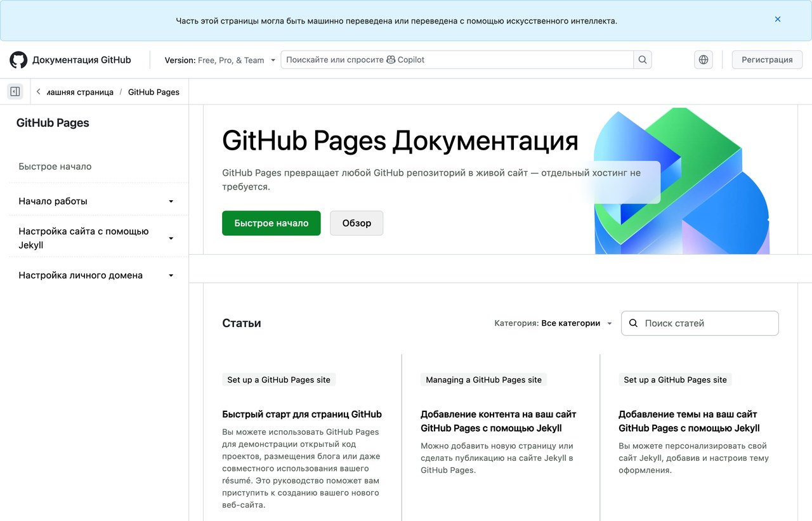Open the домашняя страница breadcrumb link
Viewport: 812px width, 521px height.
80,92
